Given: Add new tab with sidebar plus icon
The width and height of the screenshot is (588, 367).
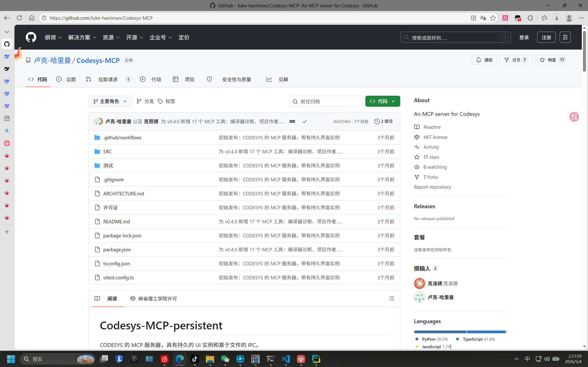Looking at the screenshot, I should (7, 232).
